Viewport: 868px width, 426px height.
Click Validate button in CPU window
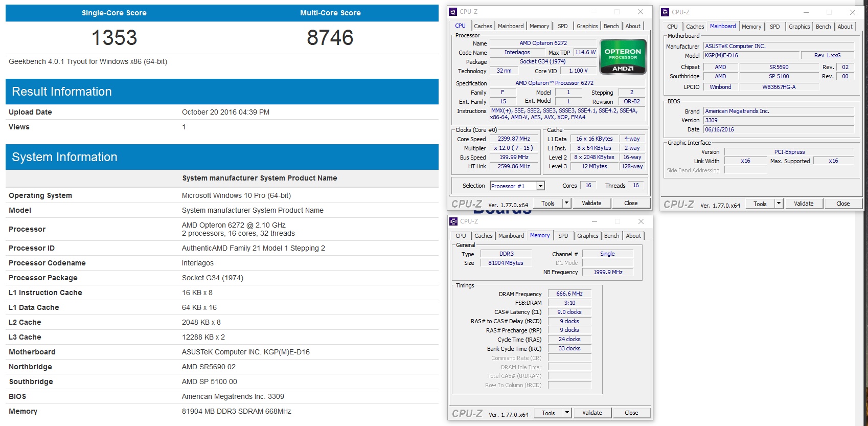[x=591, y=203]
